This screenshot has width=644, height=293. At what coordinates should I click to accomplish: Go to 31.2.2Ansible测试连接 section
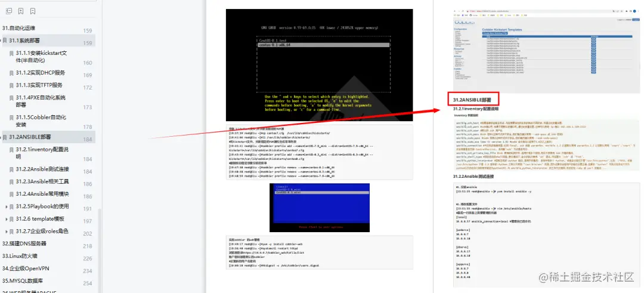point(43,169)
